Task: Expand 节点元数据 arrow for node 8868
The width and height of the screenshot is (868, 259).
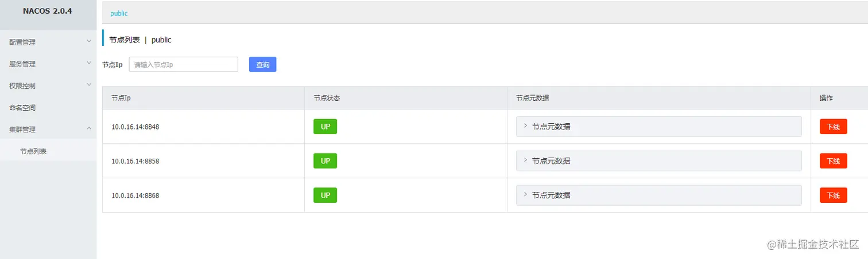Action: coord(525,195)
